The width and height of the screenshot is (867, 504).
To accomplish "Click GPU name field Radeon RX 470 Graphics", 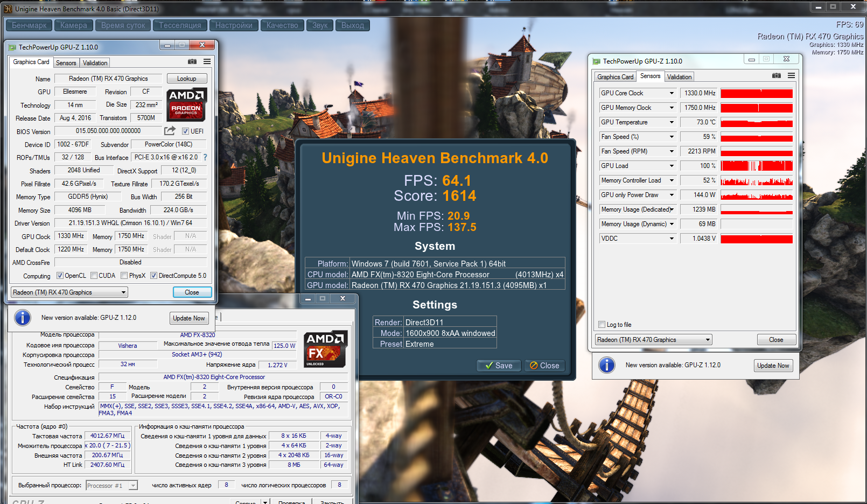I will pyautogui.click(x=108, y=79).
